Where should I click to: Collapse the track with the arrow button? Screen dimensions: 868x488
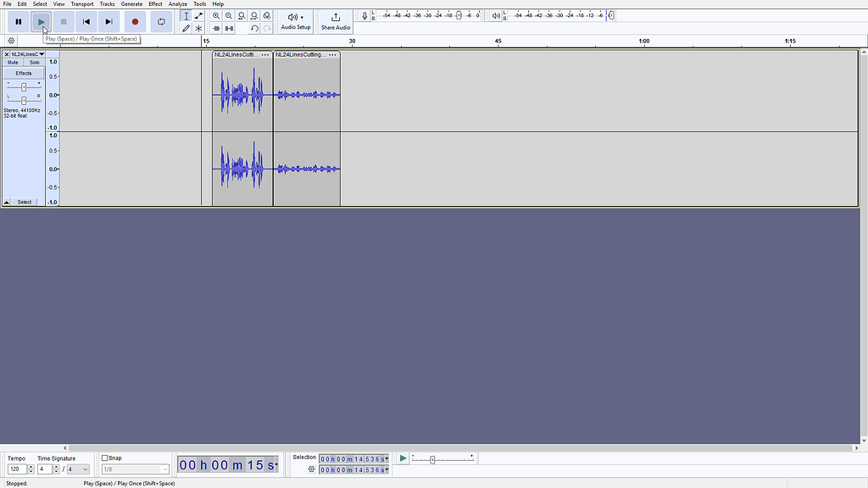tap(7, 202)
